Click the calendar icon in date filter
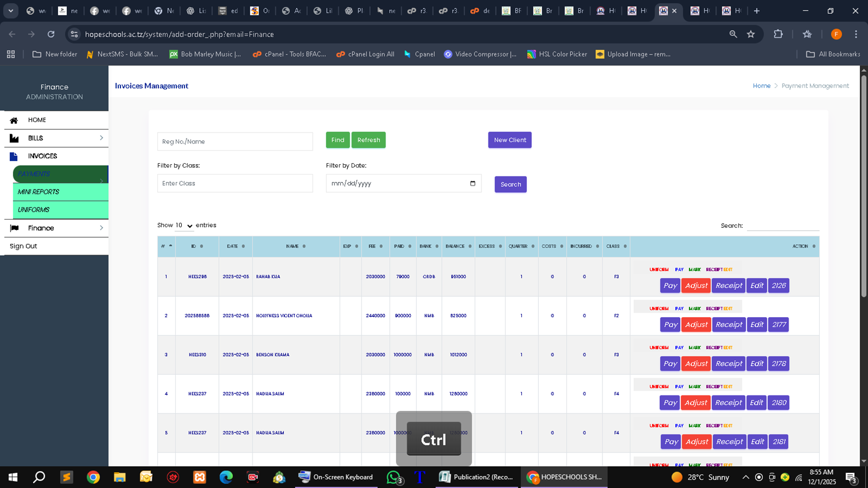This screenshot has height=488, width=868. pos(473,183)
